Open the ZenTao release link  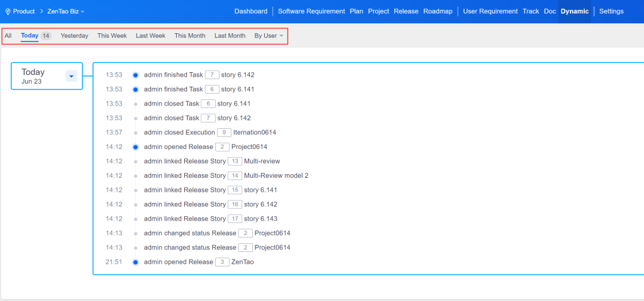pyautogui.click(x=242, y=262)
